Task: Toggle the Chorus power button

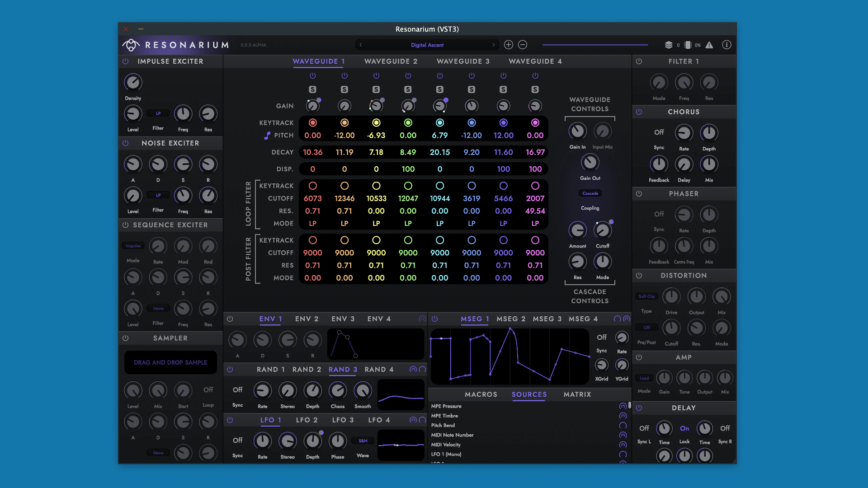Action: tap(639, 112)
